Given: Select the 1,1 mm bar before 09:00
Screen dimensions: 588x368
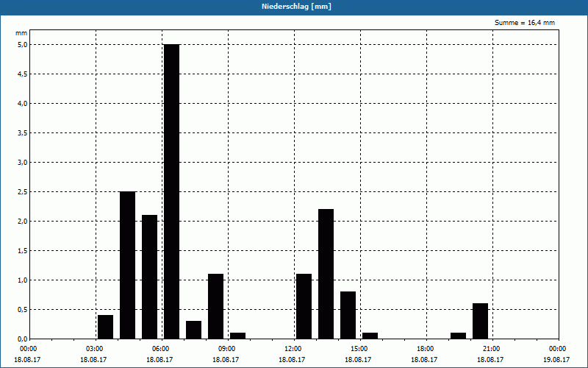Looking at the screenshot, I should [215, 306].
